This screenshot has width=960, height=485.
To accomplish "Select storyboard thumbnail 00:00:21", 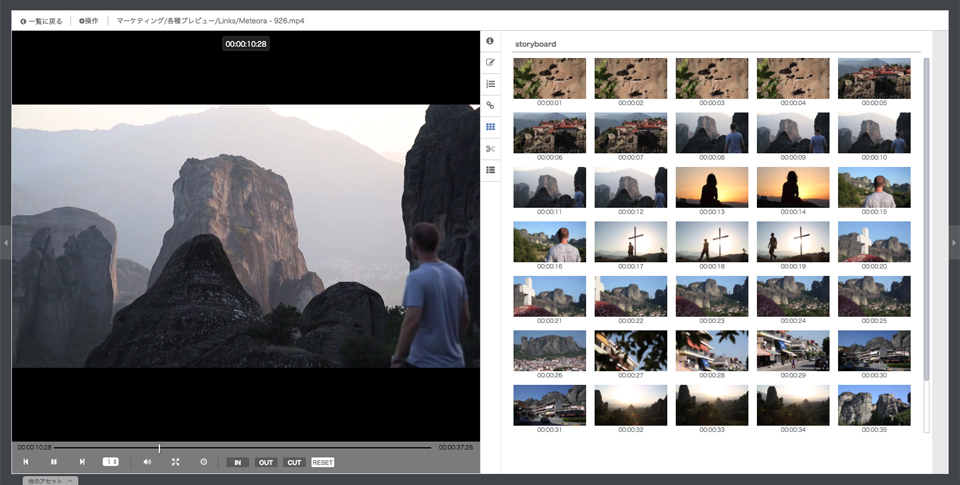I will pos(549,296).
